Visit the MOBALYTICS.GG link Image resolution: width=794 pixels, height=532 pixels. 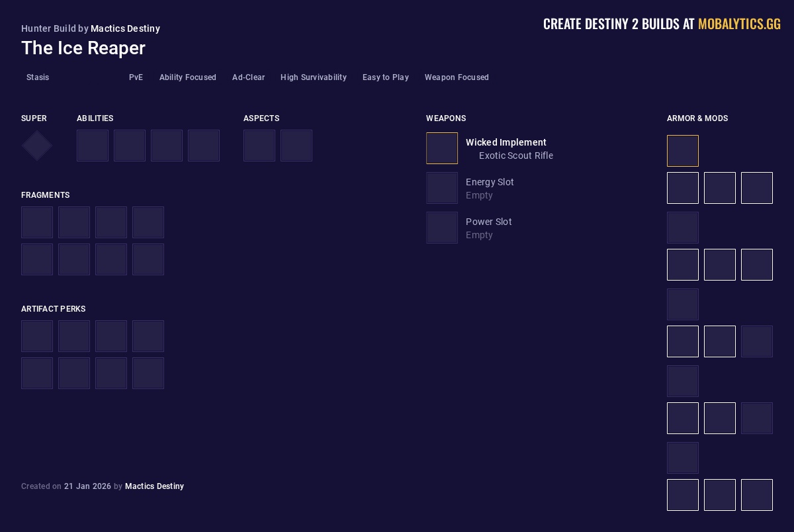739,24
